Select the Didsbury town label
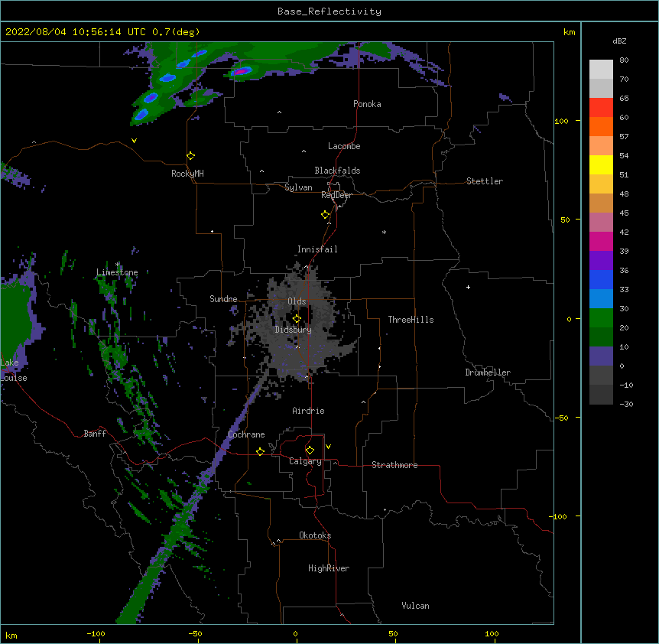 click(x=294, y=330)
